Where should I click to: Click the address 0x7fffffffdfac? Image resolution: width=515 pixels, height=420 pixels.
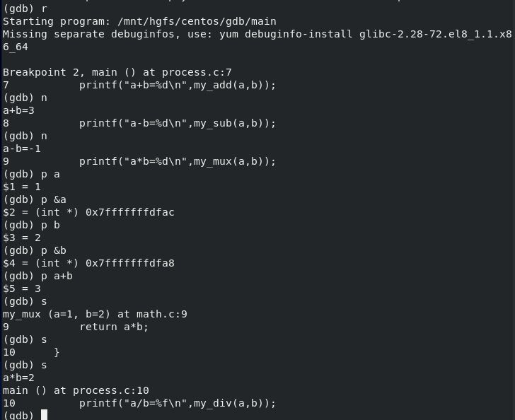coord(130,212)
